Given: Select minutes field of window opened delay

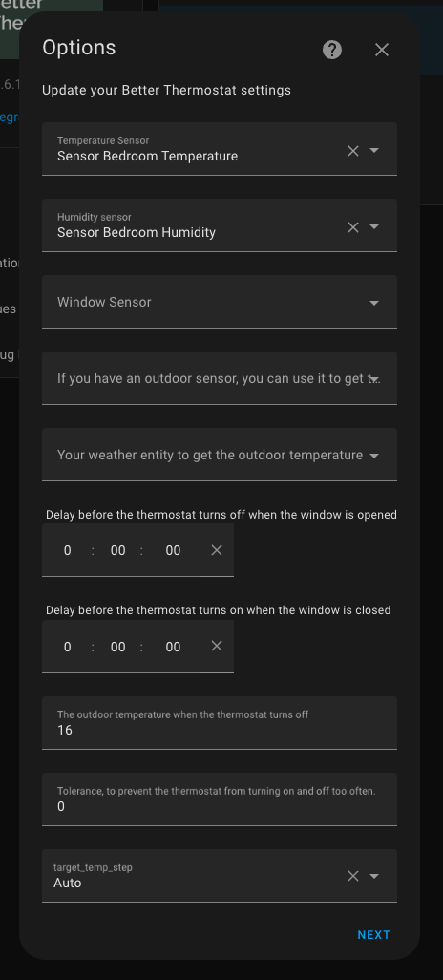Looking at the screenshot, I should [x=117, y=550].
